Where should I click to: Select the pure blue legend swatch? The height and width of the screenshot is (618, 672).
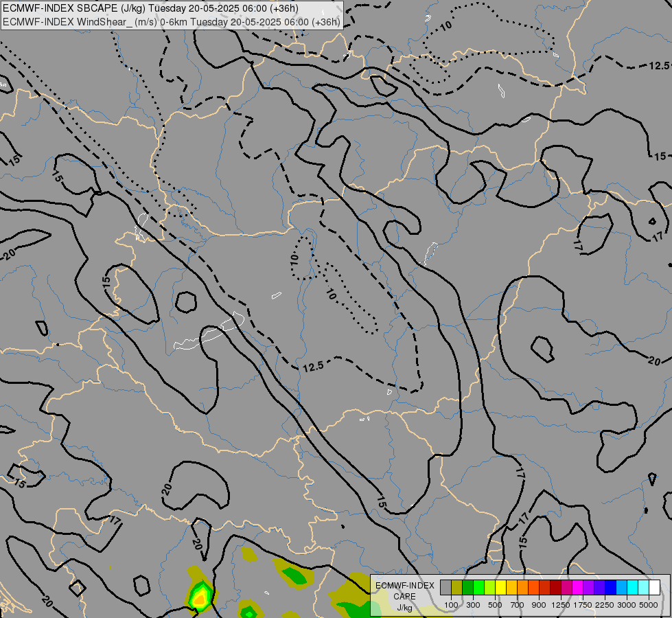611,587
